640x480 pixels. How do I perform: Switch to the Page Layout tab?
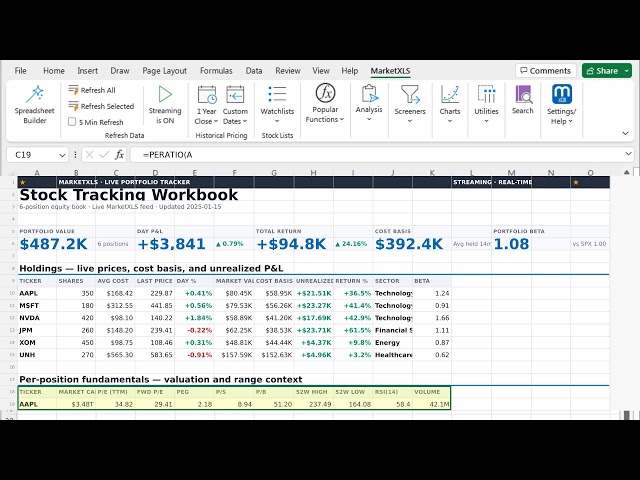[x=164, y=71]
